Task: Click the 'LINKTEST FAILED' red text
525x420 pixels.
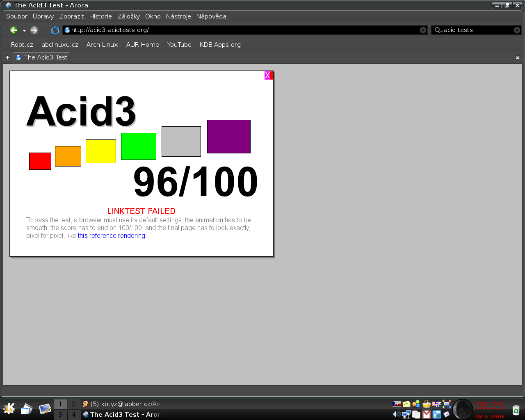Action: (x=142, y=211)
